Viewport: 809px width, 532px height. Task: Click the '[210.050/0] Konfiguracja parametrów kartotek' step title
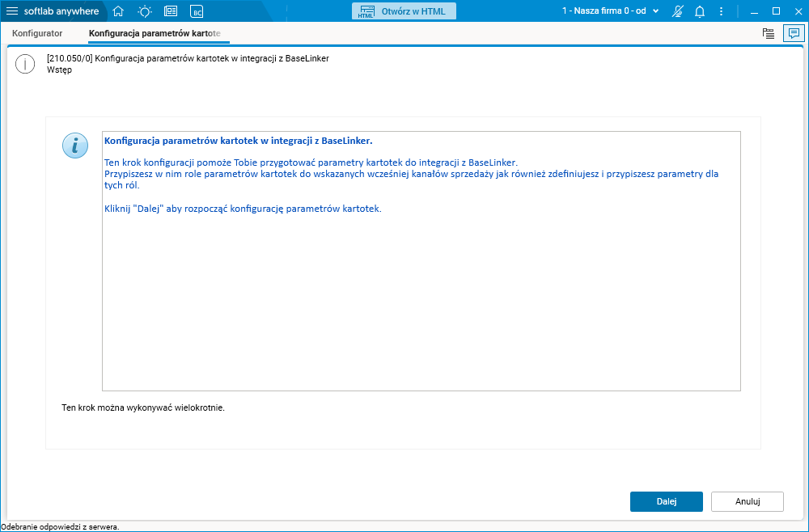tap(188, 58)
